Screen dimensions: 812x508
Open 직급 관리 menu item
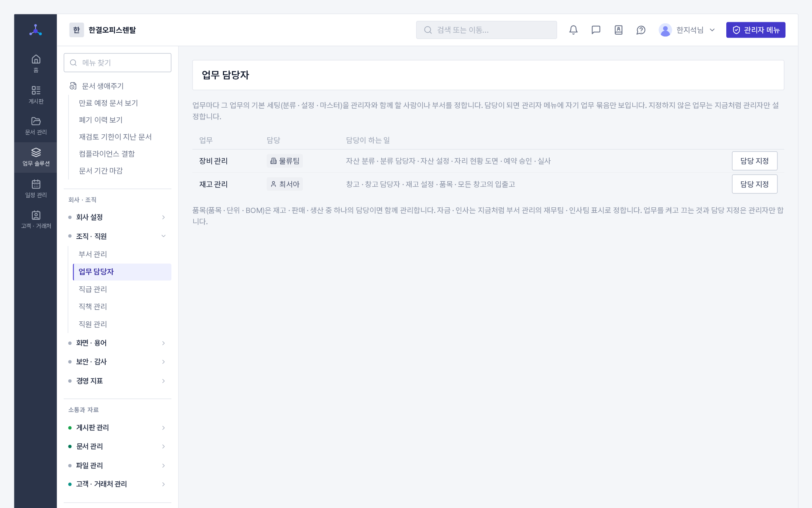click(122, 289)
